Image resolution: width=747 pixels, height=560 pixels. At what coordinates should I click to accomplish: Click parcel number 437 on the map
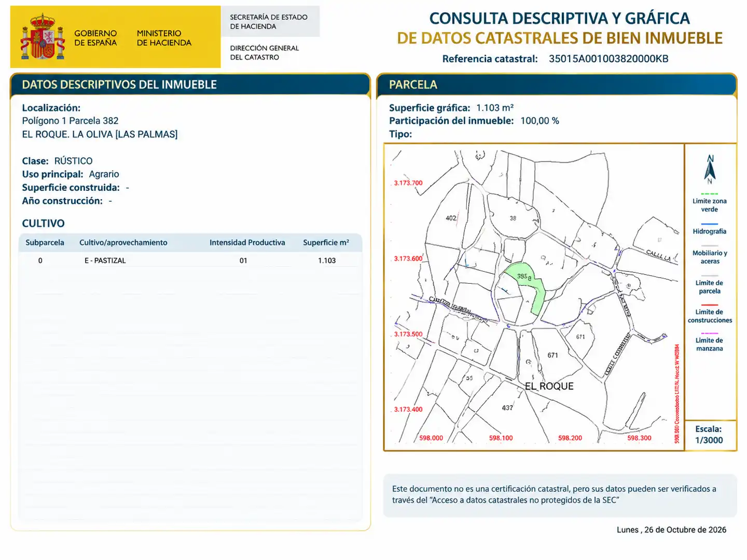(x=507, y=408)
